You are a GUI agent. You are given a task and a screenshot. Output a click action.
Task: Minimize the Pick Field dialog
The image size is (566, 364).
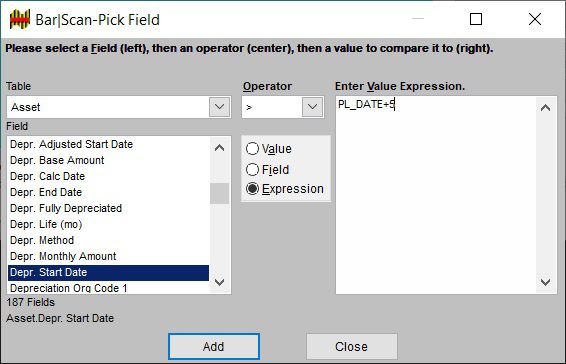pos(418,19)
